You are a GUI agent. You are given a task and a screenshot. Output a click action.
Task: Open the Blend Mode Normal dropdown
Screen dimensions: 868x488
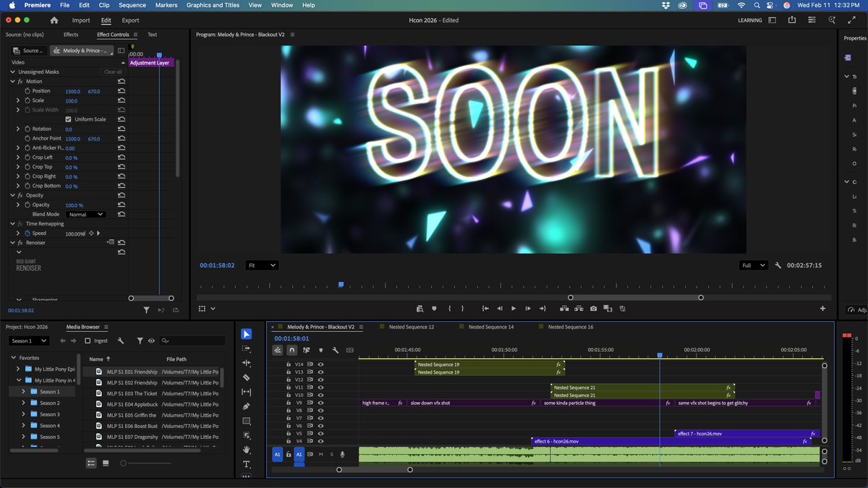pos(86,215)
